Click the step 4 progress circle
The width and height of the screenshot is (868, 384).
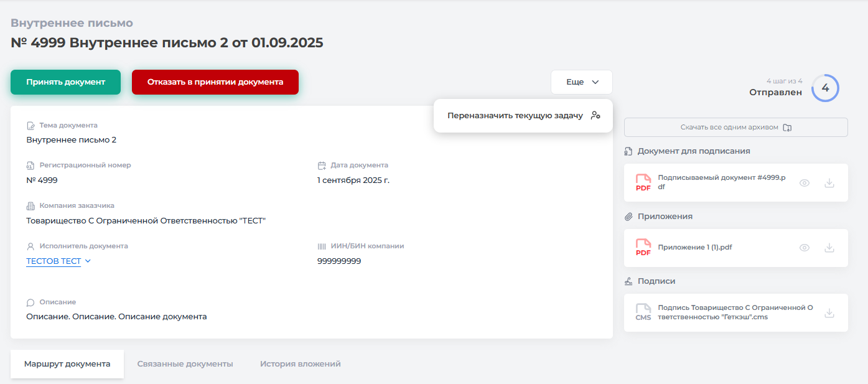(825, 88)
